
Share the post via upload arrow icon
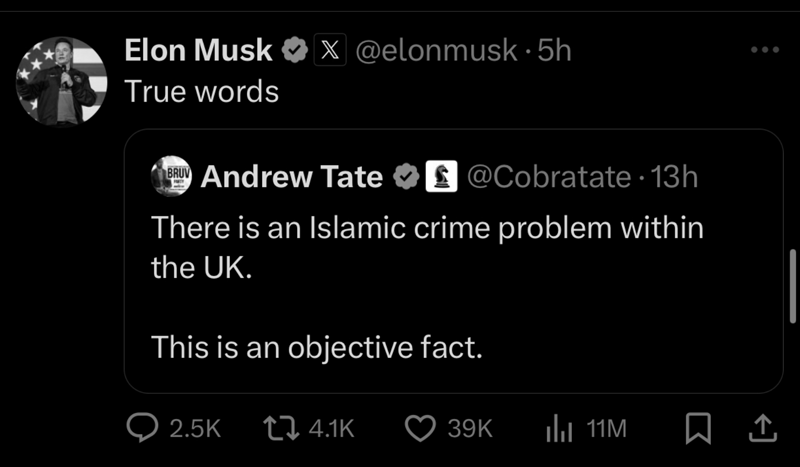pos(762,428)
